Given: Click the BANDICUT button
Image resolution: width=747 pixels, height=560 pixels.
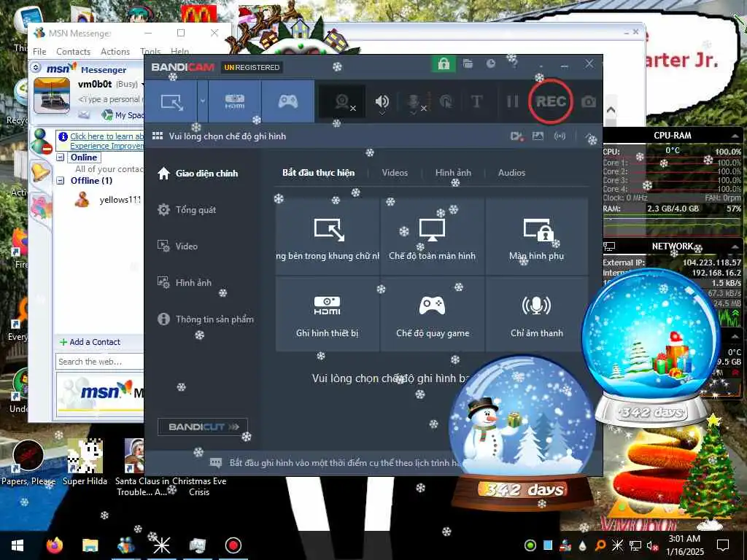Looking at the screenshot, I should pos(203,427).
